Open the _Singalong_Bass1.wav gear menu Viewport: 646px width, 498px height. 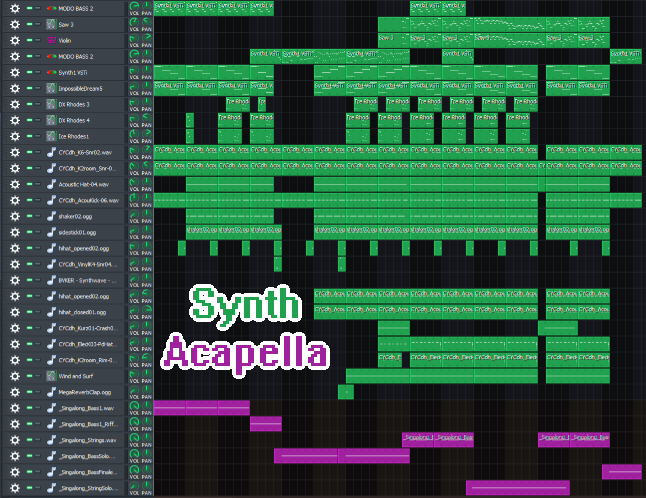(x=15, y=408)
